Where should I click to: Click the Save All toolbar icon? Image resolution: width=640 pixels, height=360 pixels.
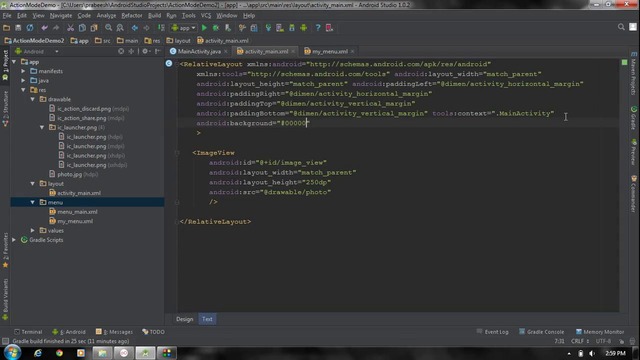click(18, 28)
